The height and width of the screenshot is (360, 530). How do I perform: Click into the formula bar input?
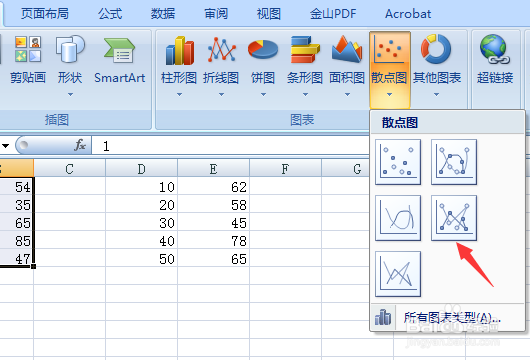(x=230, y=146)
